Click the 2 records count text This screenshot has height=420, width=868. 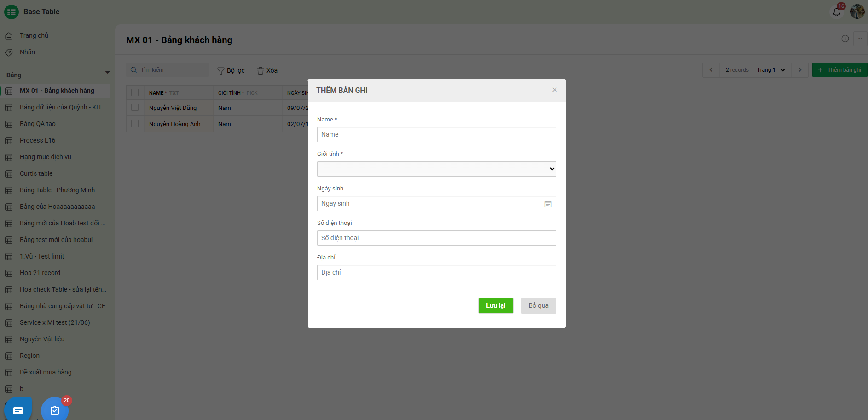pos(737,70)
